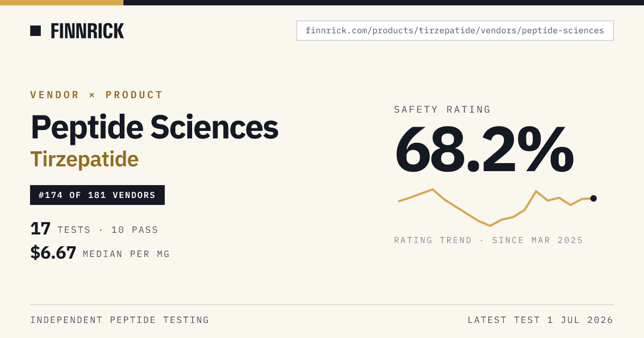This screenshot has height=338, width=644.
Task: Select the Median Per MG label
Action: (x=126, y=254)
